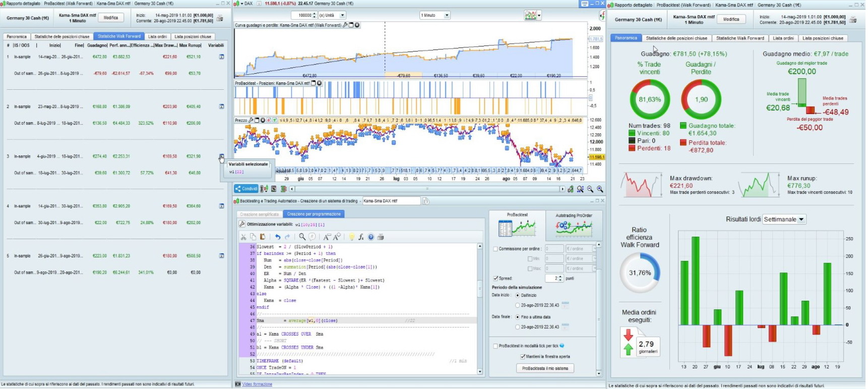Open the fx function library icon
Image resolution: width=868 pixels, height=389 pixels.
(x=361, y=237)
